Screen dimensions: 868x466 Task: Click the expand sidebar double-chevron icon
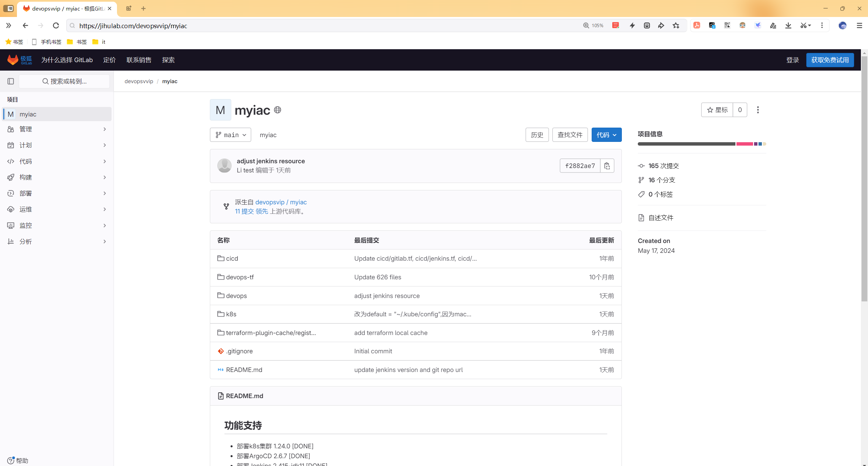(8, 25)
